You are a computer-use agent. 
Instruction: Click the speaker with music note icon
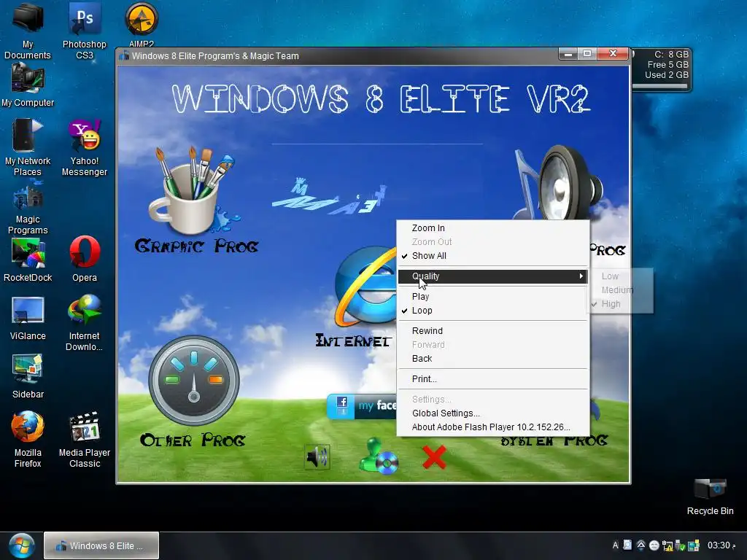pos(558,183)
